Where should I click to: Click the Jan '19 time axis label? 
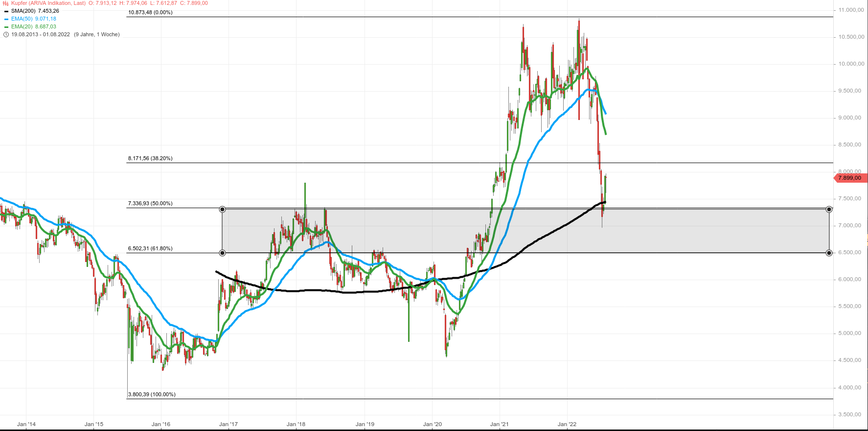(365, 424)
